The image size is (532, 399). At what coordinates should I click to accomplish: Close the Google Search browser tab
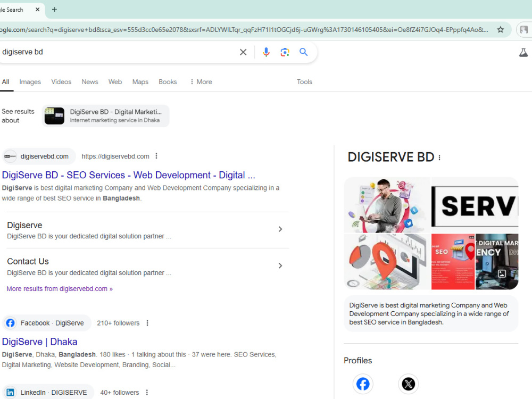[x=38, y=10]
